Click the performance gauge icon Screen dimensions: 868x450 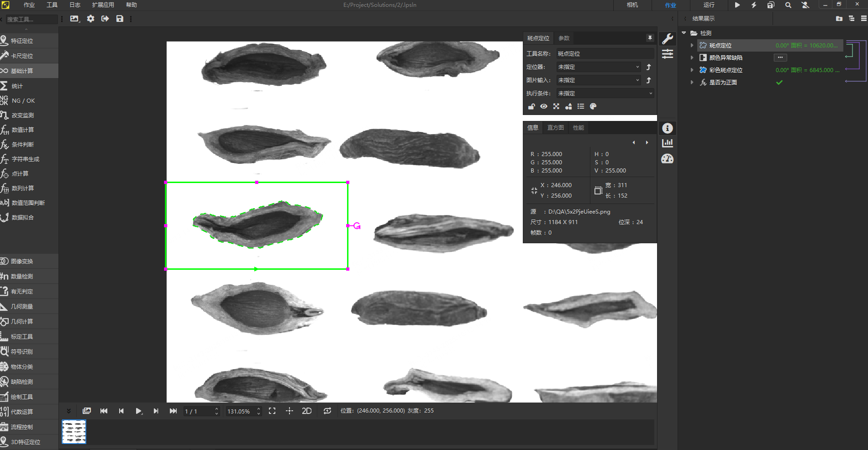[x=668, y=159]
